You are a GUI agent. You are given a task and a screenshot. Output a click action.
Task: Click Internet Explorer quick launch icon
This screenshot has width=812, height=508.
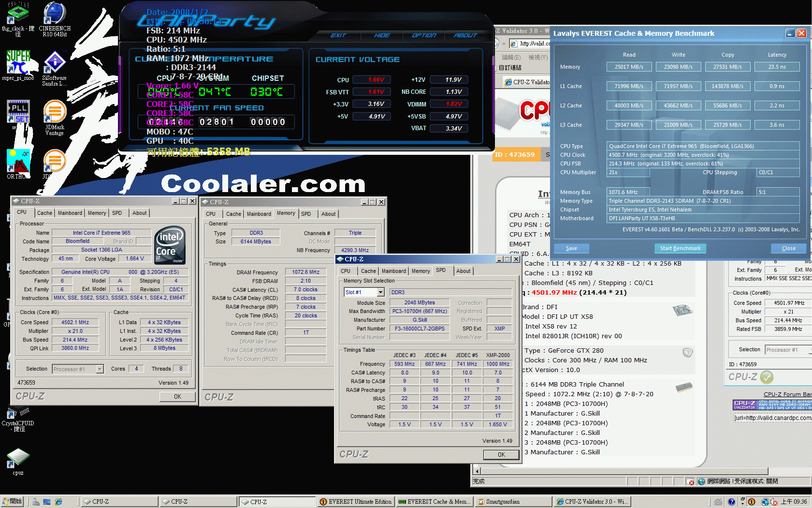tap(58, 502)
